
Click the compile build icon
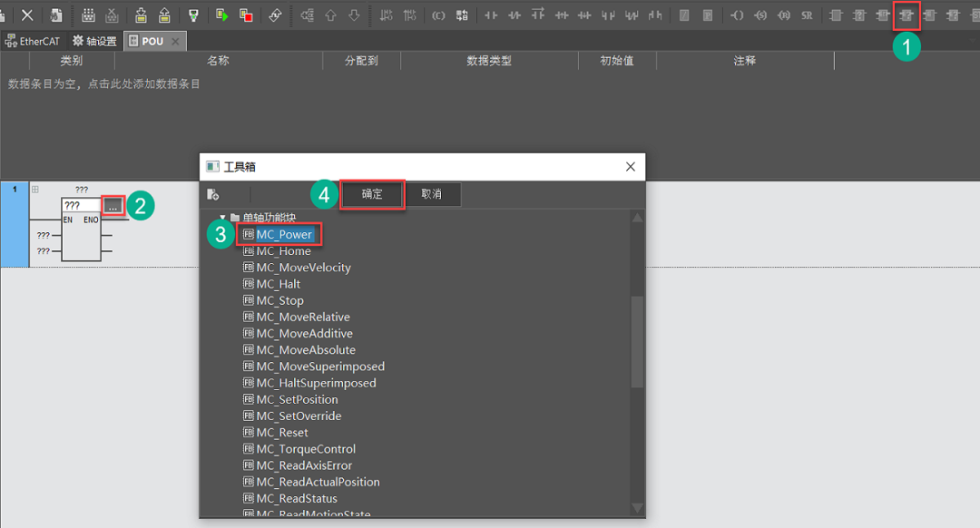tap(88, 15)
